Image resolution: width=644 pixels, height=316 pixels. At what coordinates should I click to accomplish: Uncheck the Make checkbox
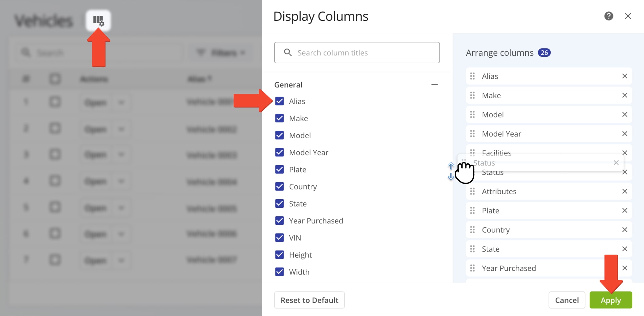[x=280, y=118]
